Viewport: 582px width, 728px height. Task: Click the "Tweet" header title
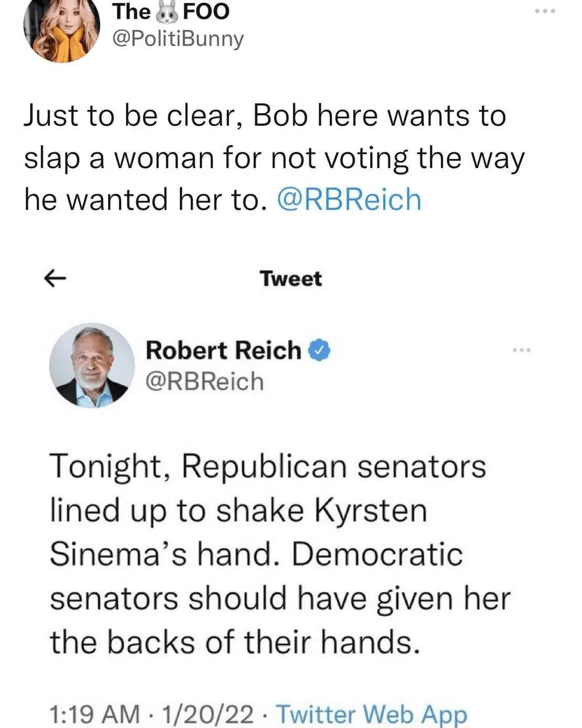tap(290, 278)
